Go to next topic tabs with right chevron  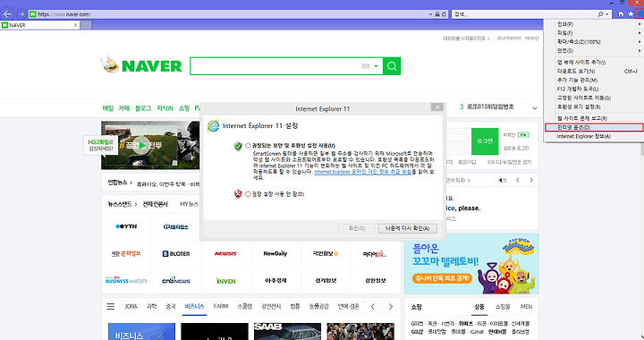391,306
